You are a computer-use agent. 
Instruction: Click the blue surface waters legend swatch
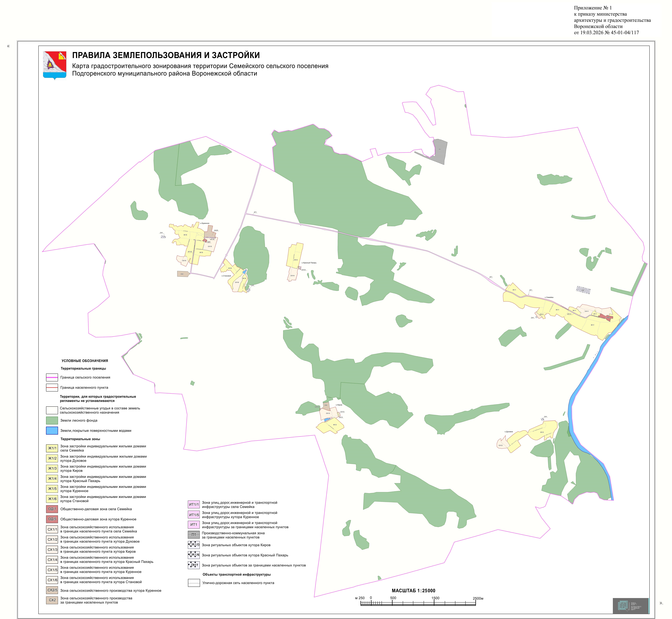tap(52, 430)
